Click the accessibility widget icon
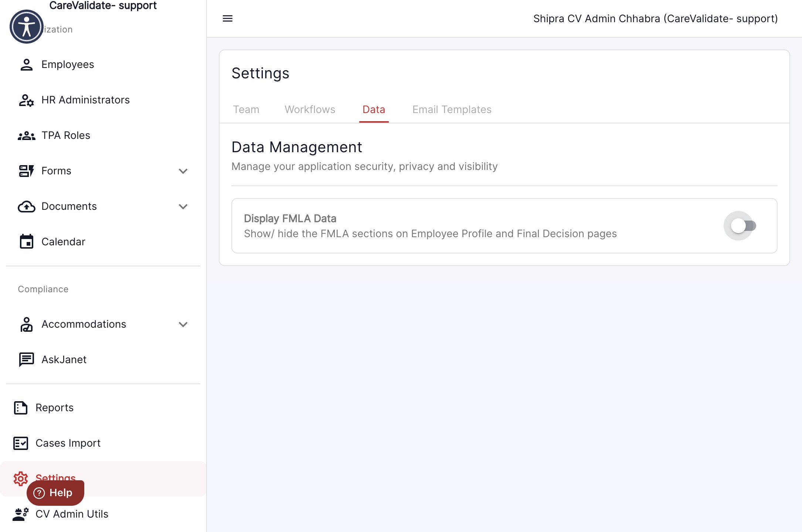Screen dimensions: 802x532 (27, 27)
